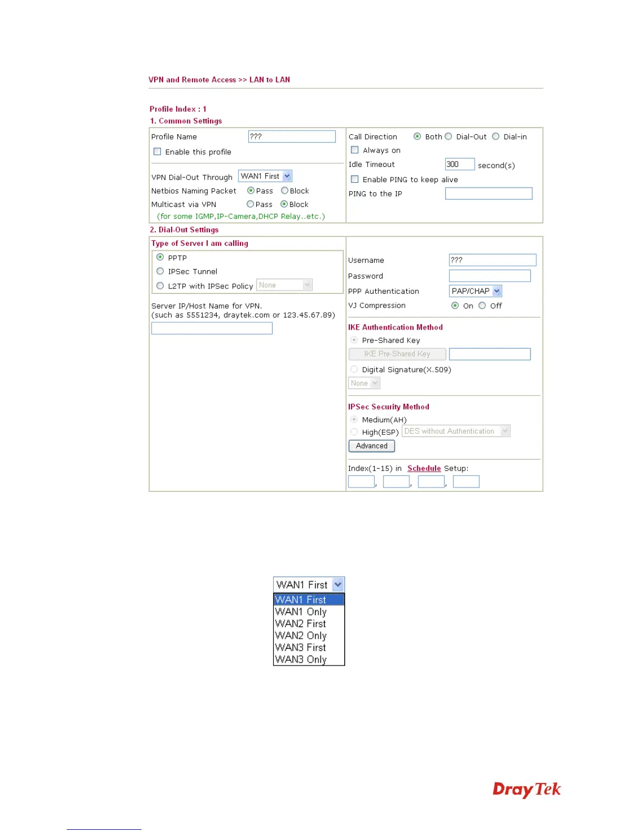
Task: Choose L2TP with IPSec Policy option
Action: (x=160, y=286)
